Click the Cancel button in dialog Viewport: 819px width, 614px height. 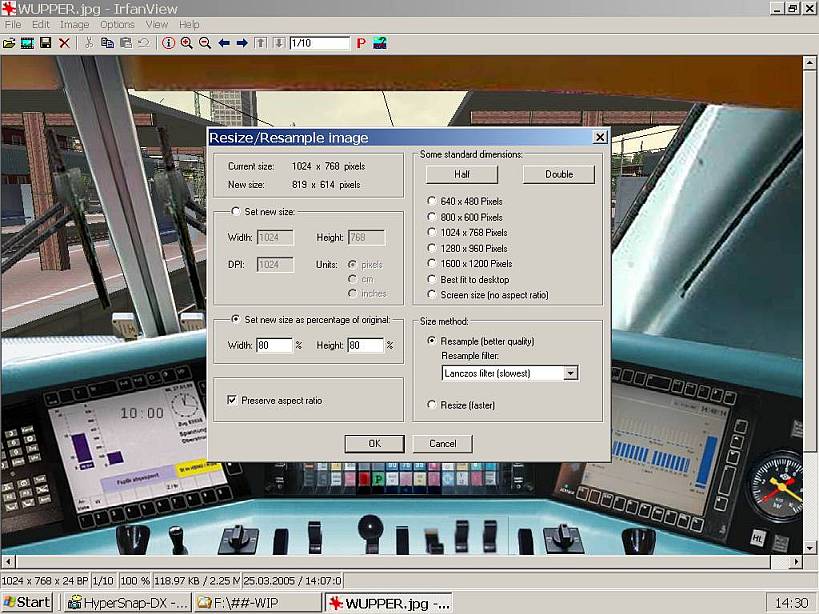[x=442, y=444]
